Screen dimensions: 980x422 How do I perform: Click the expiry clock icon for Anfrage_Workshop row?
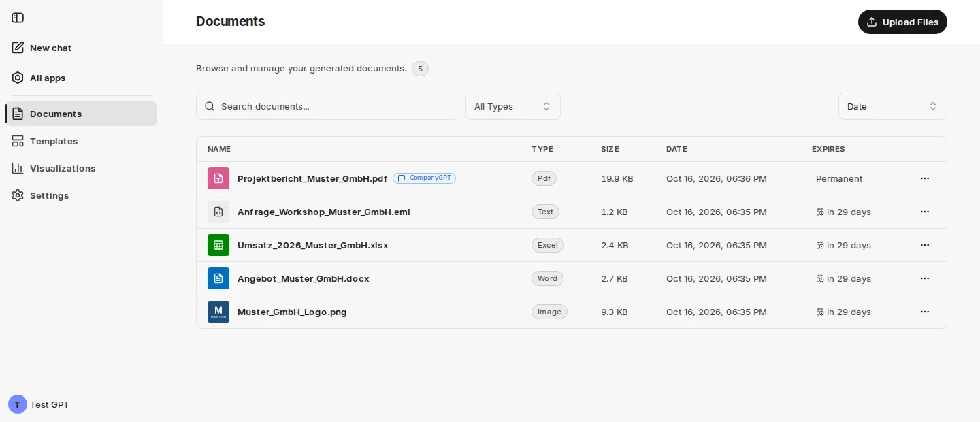pos(820,212)
